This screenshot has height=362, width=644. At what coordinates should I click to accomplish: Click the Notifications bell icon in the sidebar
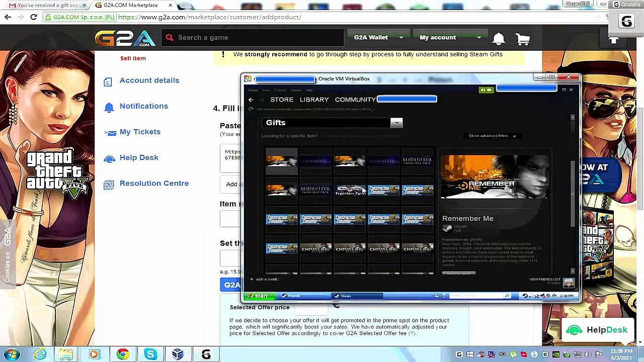click(x=109, y=107)
